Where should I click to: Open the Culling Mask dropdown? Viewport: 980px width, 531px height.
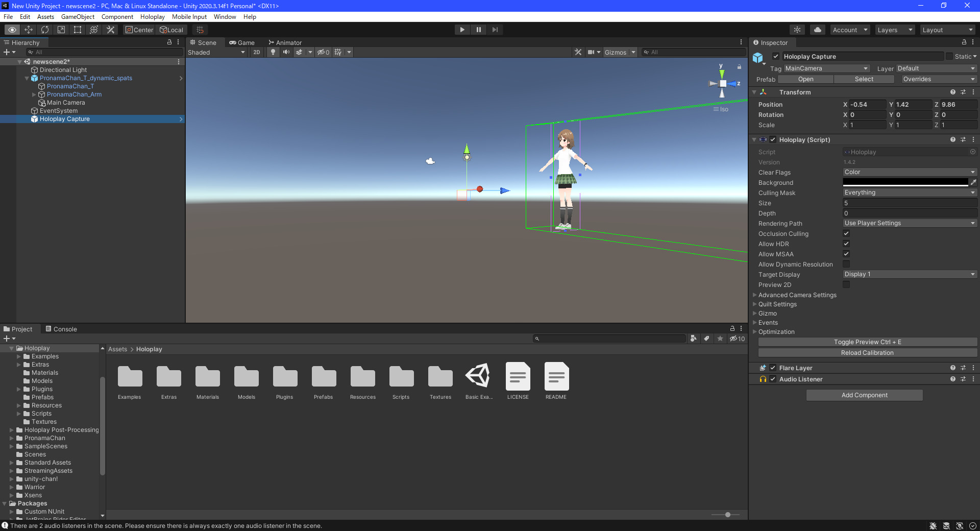tap(910, 192)
